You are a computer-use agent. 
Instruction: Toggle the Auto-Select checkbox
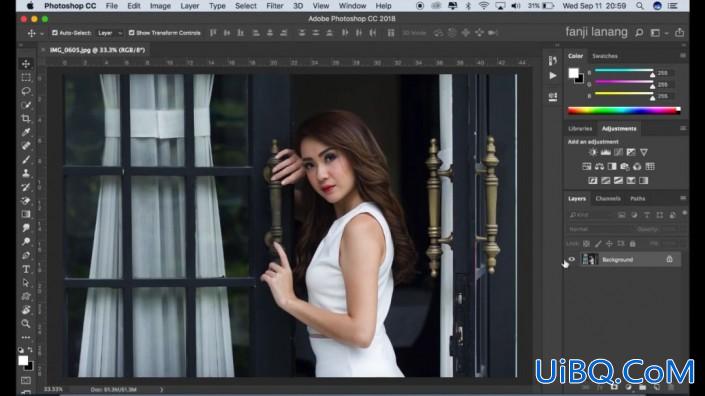click(55, 33)
